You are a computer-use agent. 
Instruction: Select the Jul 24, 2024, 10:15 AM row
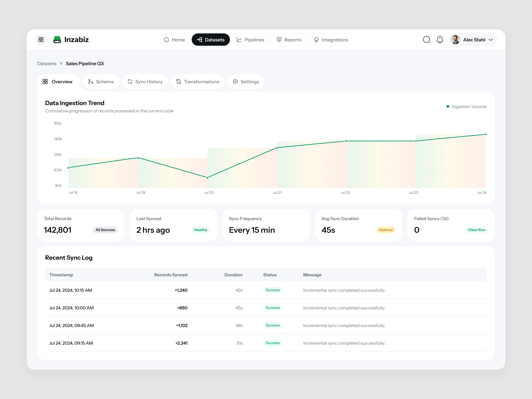(x=266, y=290)
